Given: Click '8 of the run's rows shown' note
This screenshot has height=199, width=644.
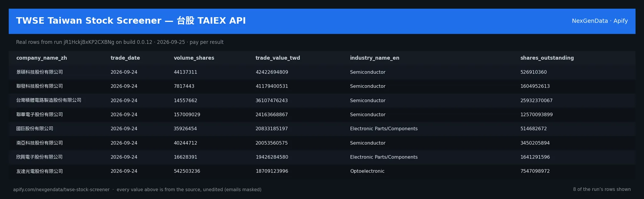Looking at the screenshot, I should (x=602, y=189).
